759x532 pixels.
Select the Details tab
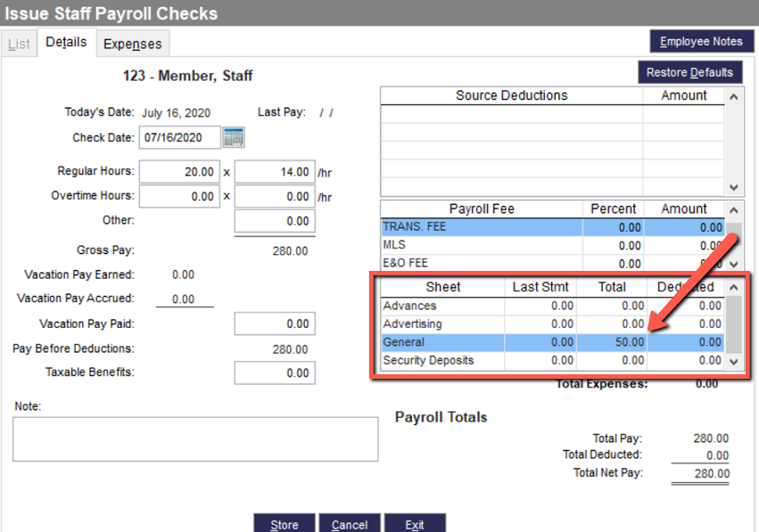pos(66,41)
